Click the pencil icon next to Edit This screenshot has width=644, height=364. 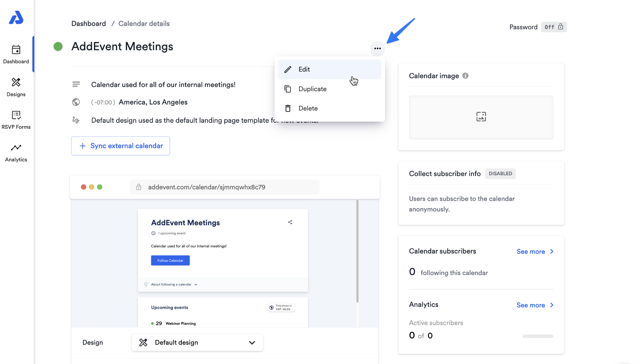click(x=288, y=69)
